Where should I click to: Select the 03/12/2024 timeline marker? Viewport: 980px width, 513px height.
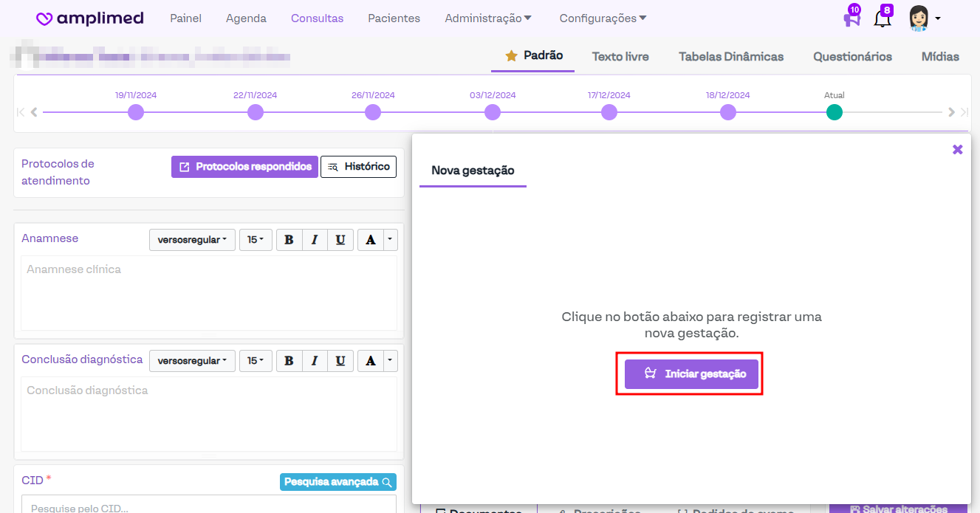(x=493, y=112)
